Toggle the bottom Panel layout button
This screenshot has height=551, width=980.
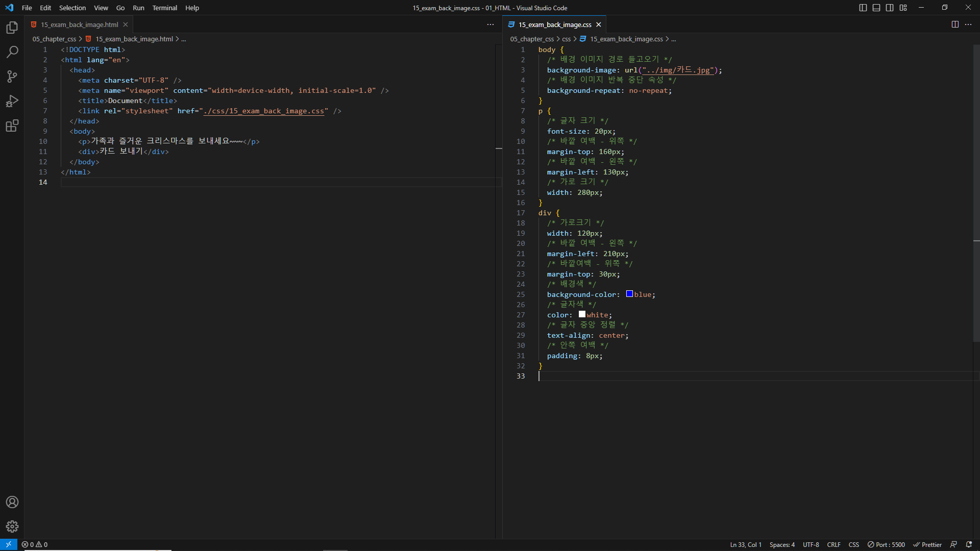[876, 8]
